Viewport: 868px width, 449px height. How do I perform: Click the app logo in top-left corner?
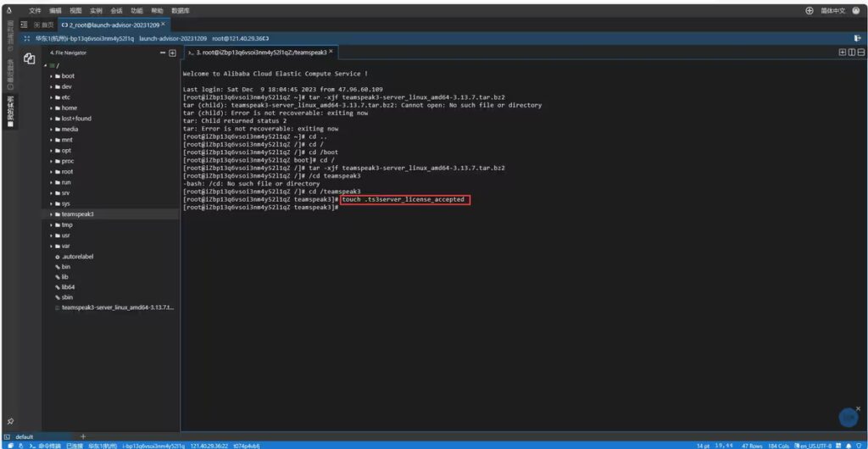click(x=8, y=10)
